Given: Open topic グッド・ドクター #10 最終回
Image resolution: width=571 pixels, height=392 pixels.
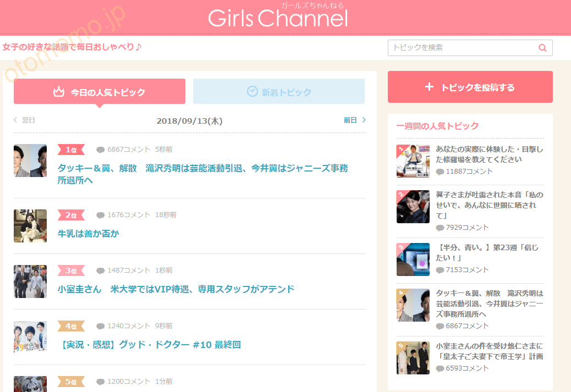Looking at the screenshot, I should point(149,345).
